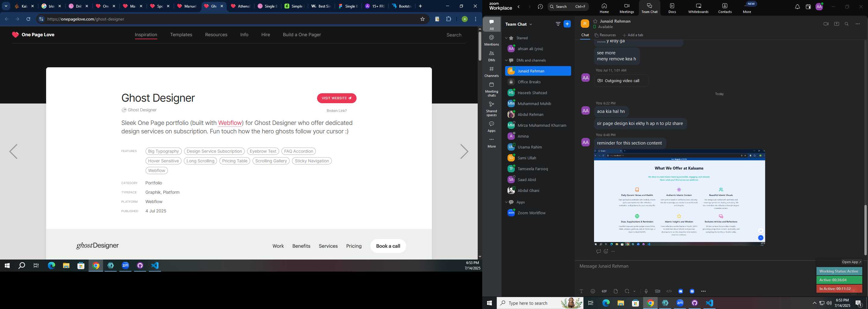The height and width of the screenshot is (309, 868).
Task: Open the Office Breaks channel
Action: 538,82
